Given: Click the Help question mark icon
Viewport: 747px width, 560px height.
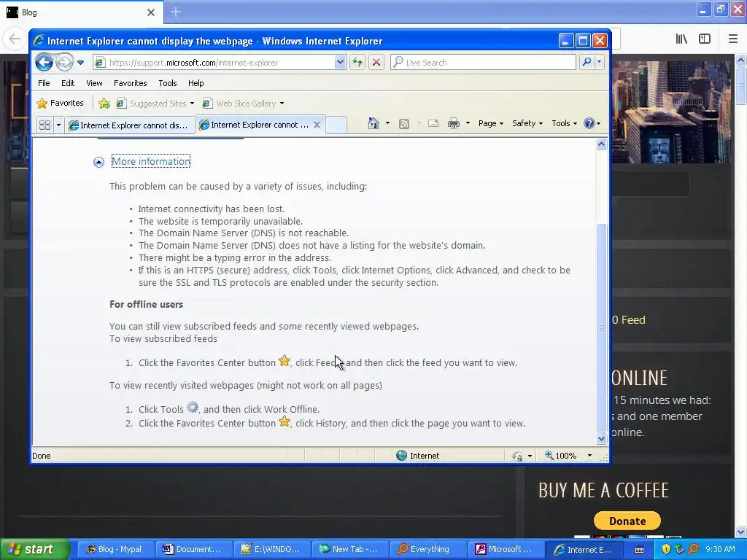Looking at the screenshot, I should point(589,123).
